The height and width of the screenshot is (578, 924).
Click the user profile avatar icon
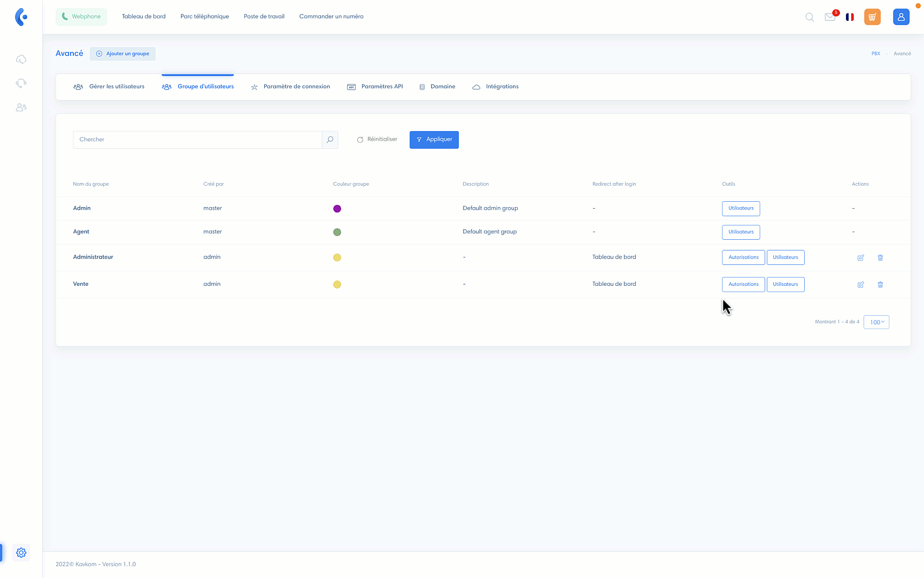point(901,17)
